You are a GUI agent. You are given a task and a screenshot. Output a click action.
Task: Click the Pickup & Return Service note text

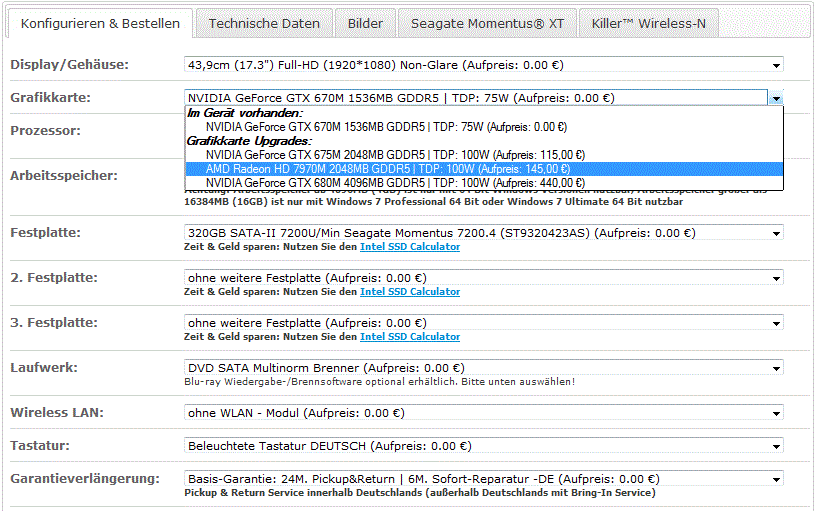(x=420, y=493)
